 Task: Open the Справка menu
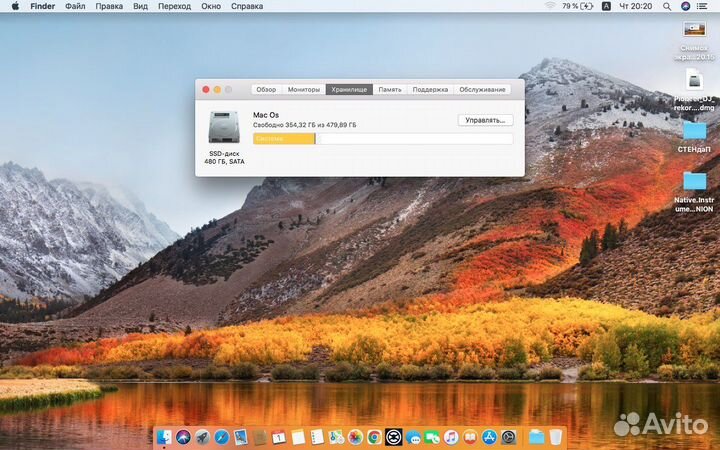[247, 6]
